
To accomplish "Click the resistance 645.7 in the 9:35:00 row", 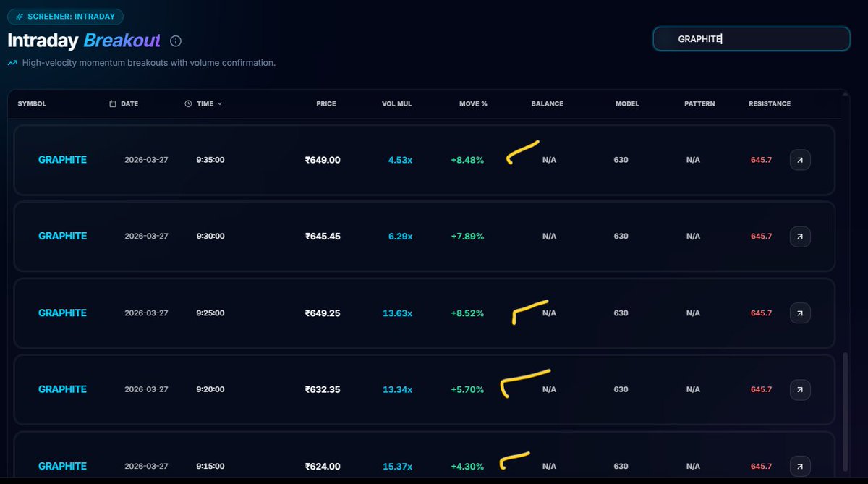I will [761, 160].
